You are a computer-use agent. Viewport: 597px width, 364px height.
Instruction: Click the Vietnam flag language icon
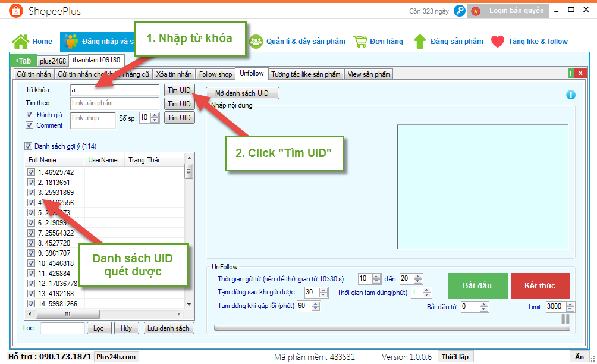[x=476, y=11]
